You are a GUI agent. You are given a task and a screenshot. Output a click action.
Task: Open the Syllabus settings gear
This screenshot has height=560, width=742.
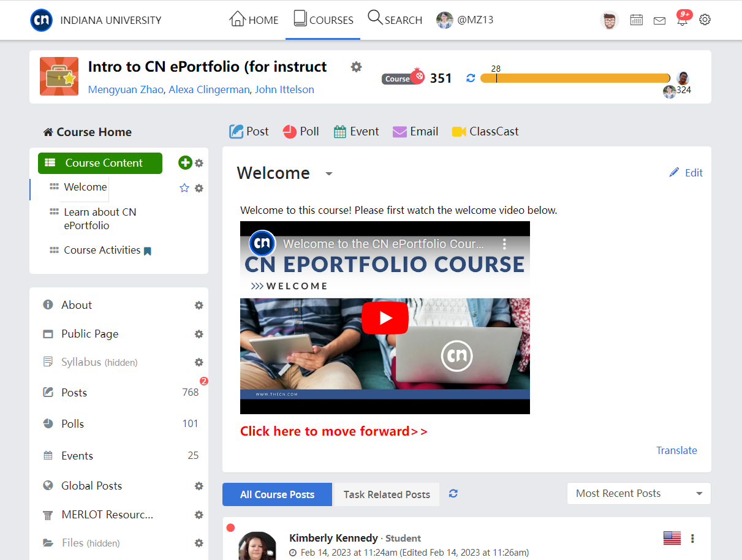pos(199,362)
